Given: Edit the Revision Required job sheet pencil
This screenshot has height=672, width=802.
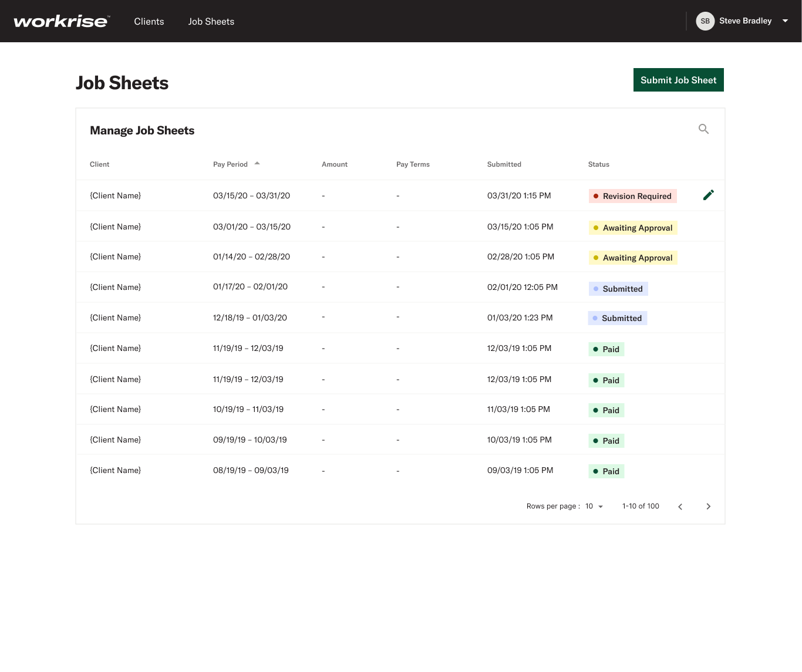Looking at the screenshot, I should coord(709,195).
